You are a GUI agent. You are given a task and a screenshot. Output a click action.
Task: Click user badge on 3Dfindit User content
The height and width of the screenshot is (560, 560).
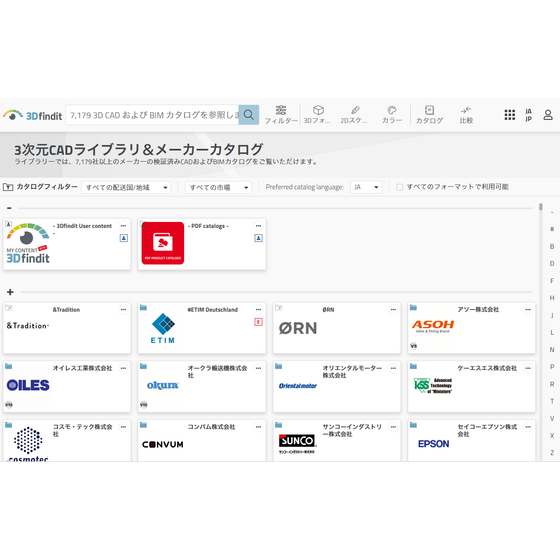click(x=124, y=238)
